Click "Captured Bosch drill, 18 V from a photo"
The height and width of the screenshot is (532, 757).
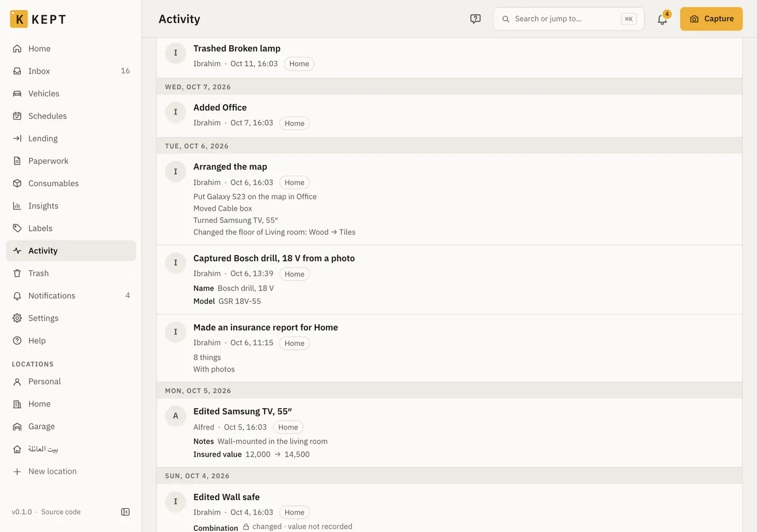[274, 258]
